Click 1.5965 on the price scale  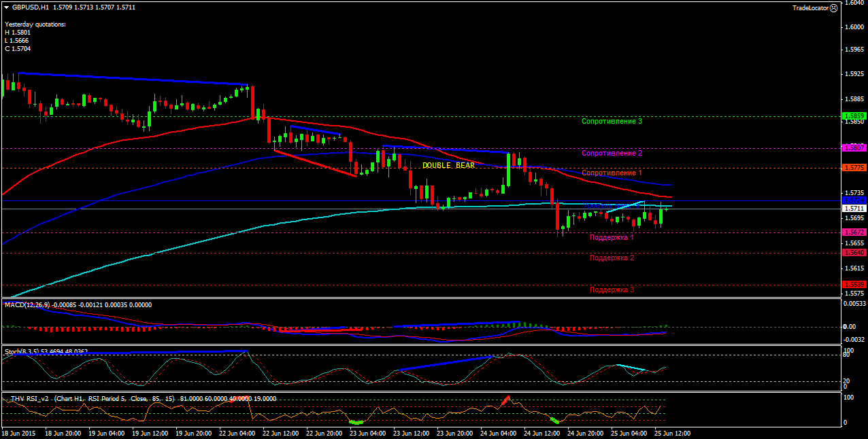tap(855, 50)
